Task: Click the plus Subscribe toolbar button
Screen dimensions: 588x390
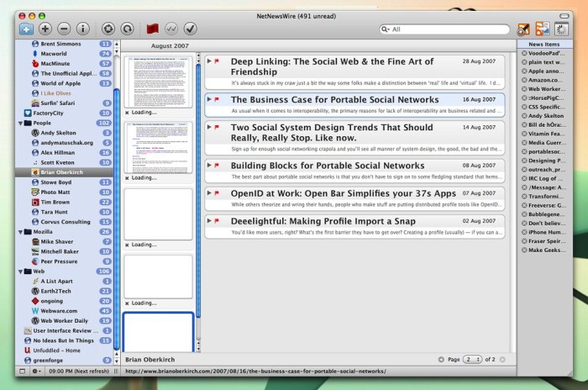Action: tap(45, 29)
